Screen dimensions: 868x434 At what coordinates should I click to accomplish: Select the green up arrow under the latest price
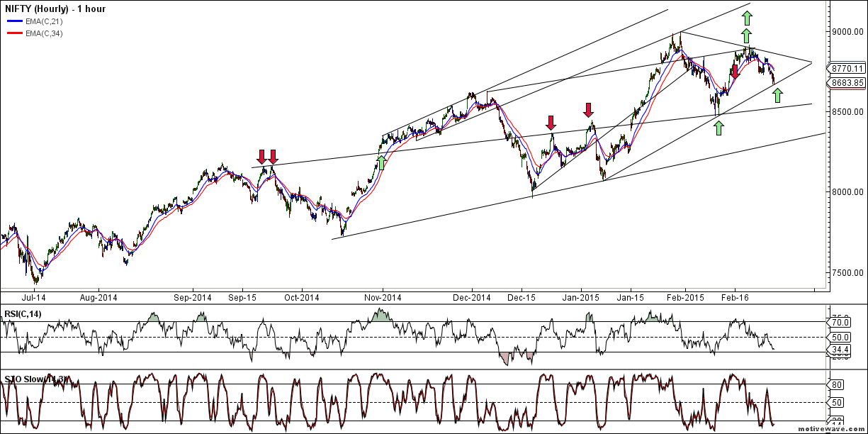[777, 95]
